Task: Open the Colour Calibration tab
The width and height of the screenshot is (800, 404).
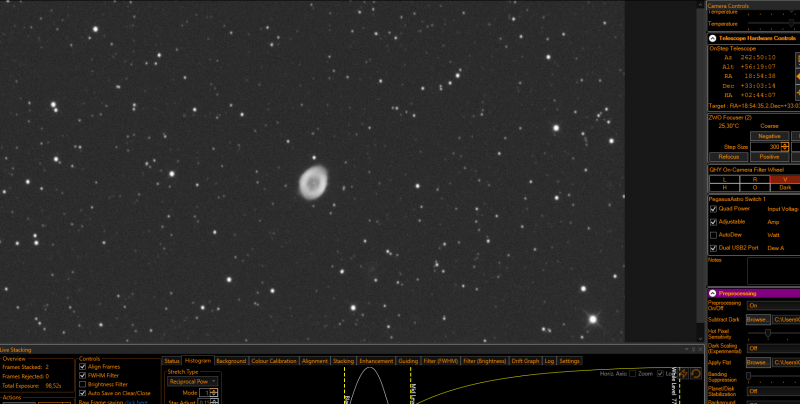Action: pyautogui.click(x=274, y=361)
